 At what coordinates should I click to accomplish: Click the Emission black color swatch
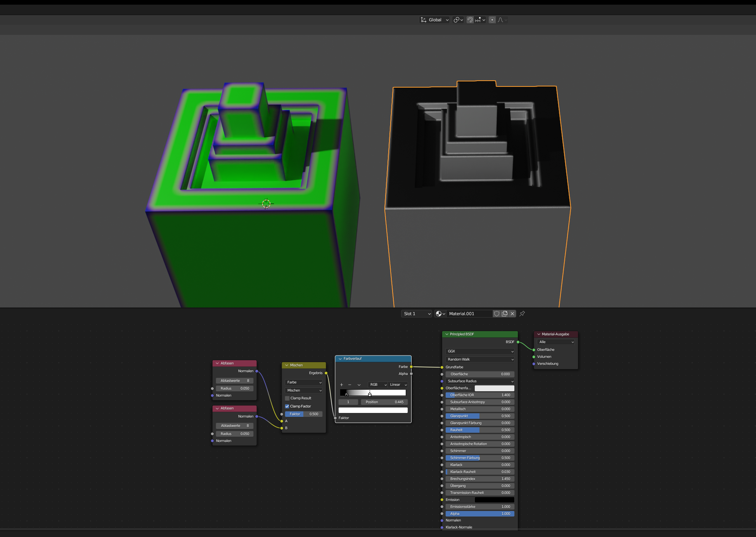494,500
